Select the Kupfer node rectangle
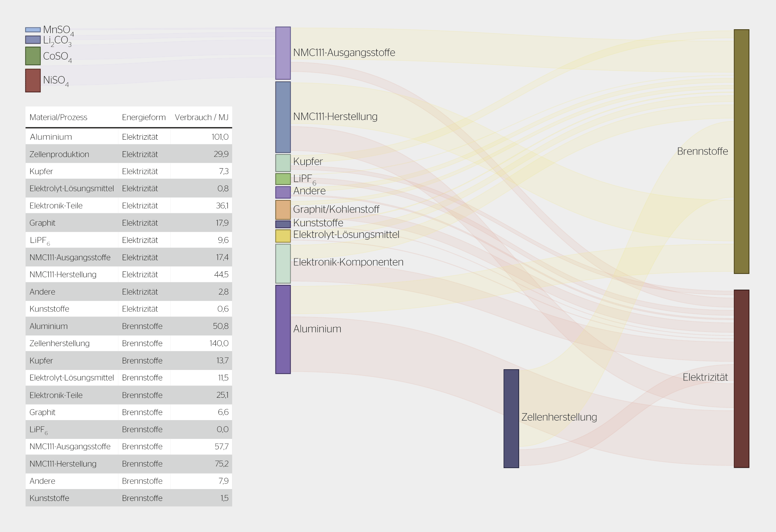776x532 pixels. [283, 163]
